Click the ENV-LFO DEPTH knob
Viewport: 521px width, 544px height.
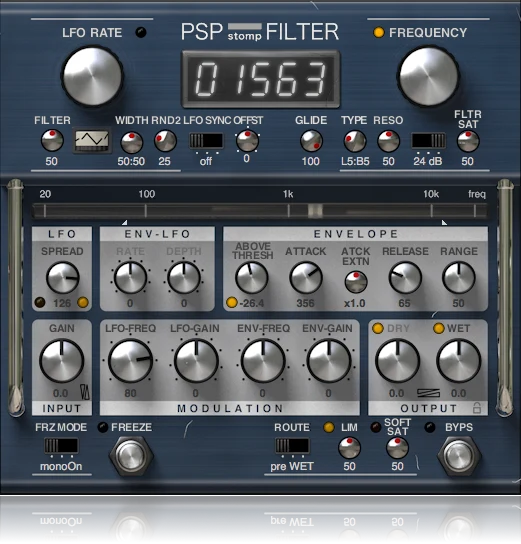184,278
